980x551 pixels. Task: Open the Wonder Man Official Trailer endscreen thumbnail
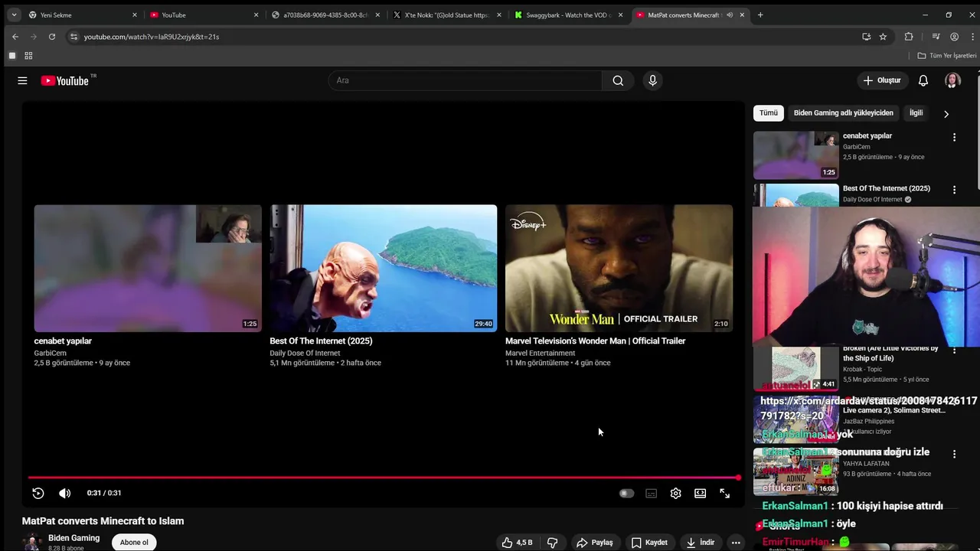[619, 268]
